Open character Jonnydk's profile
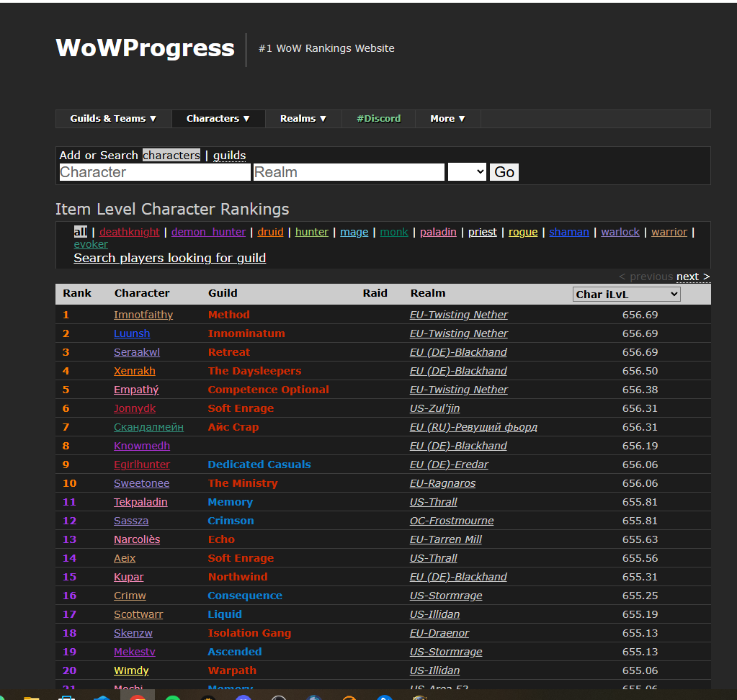This screenshot has width=737, height=700. 135,408
